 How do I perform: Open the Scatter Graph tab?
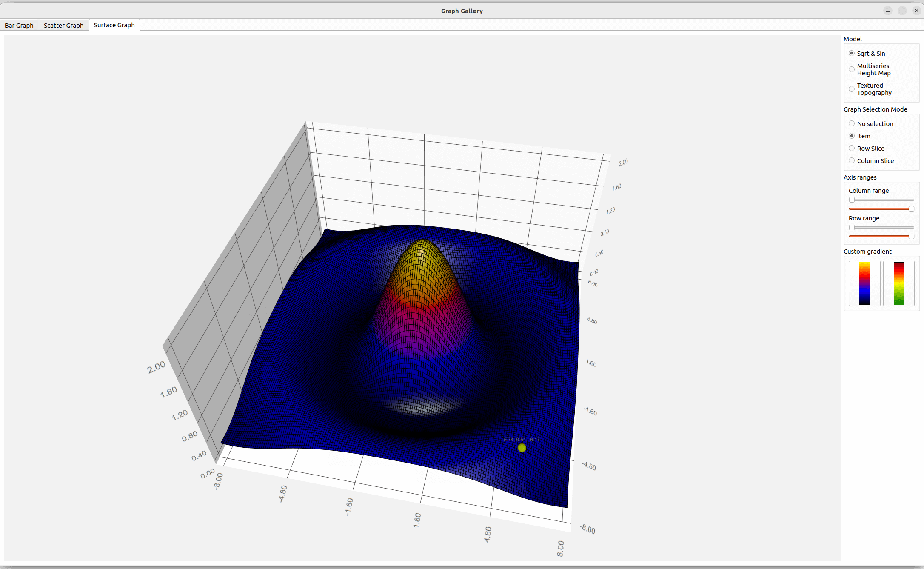coord(63,25)
